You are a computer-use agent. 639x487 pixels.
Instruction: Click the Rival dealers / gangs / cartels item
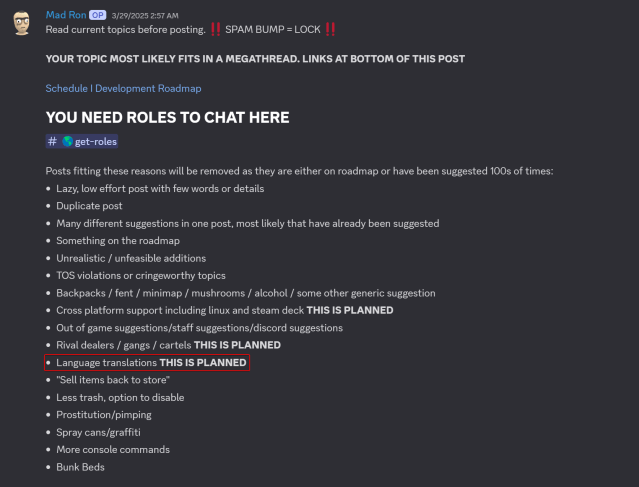tap(168, 345)
